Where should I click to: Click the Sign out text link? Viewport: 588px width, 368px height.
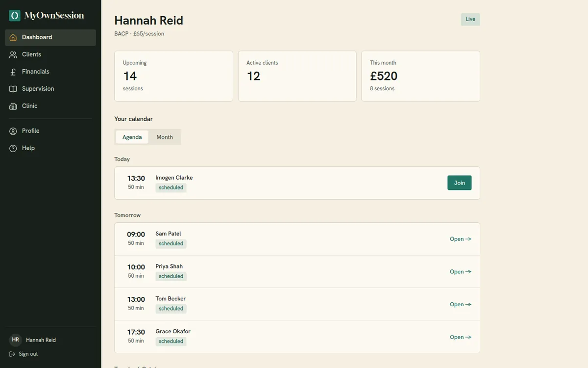click(x=28, y=354)
